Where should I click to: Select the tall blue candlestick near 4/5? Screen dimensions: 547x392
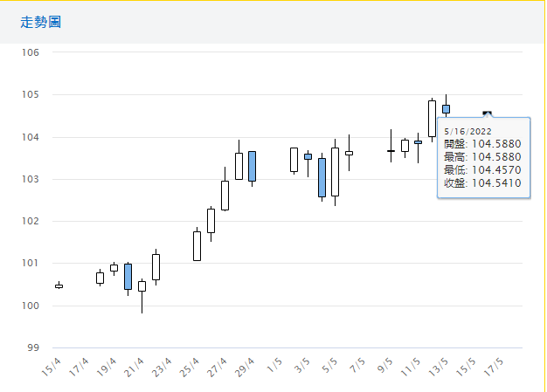point(322,177)
